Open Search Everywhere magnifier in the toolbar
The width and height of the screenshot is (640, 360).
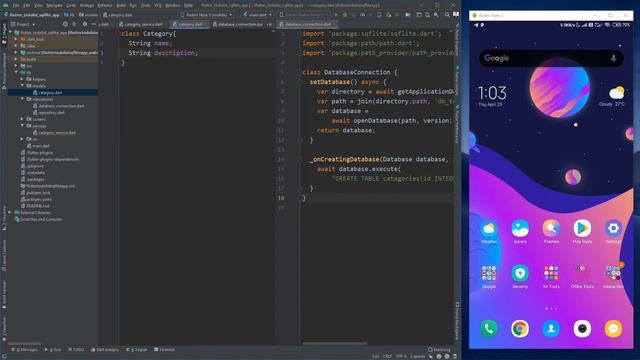(x=447, y=15)
